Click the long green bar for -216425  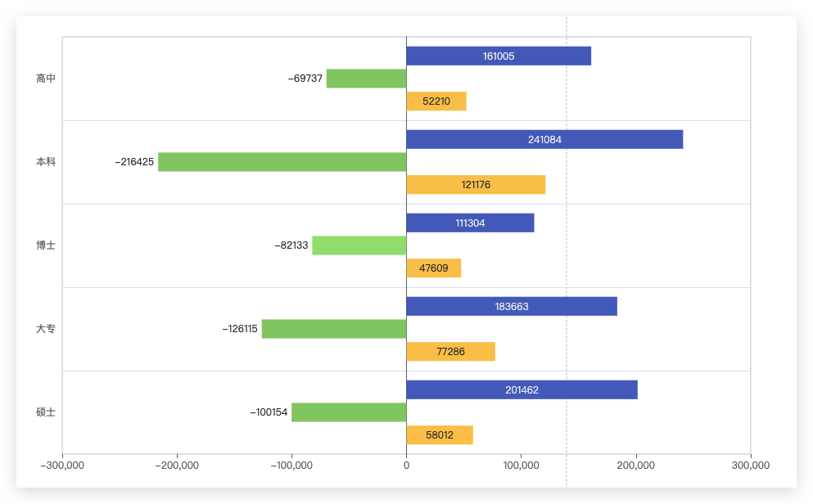[x=282, y=162]
